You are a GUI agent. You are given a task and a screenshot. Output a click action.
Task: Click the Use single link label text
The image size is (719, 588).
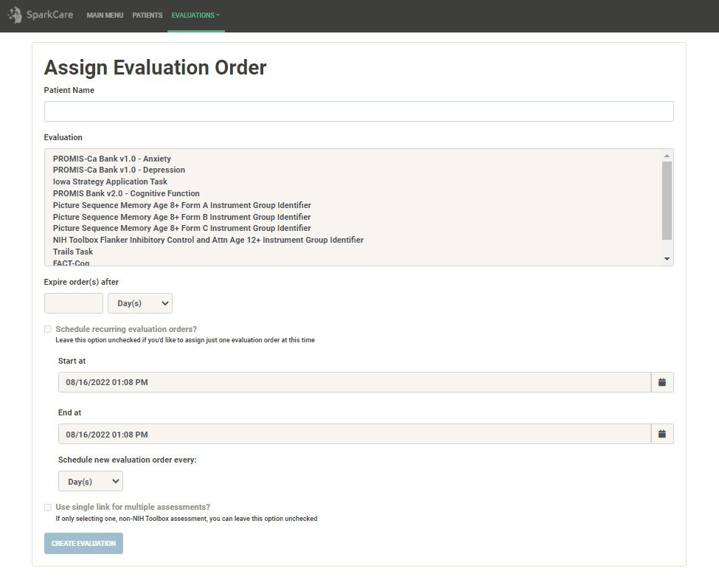133,507
